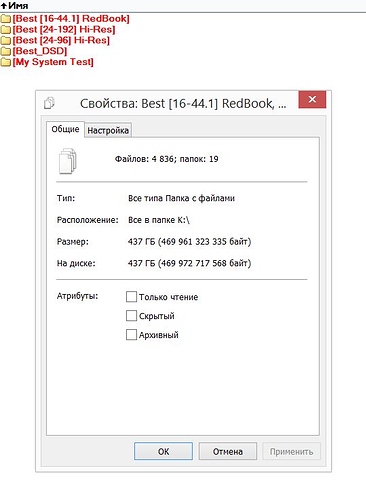
Task: Select the [Best [24-192] Hi-Res] folder name
Action: (x=64, y=30)
